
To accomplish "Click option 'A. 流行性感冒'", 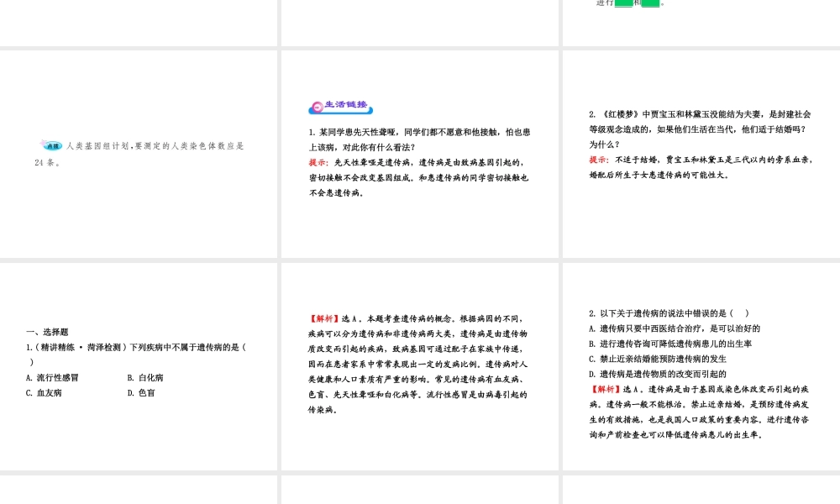I will (52, 378).
